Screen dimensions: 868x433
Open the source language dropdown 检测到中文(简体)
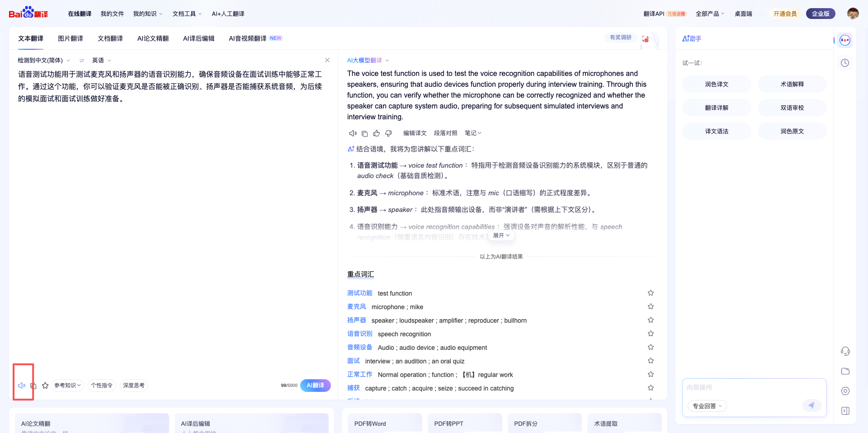[x=43, y=60]
